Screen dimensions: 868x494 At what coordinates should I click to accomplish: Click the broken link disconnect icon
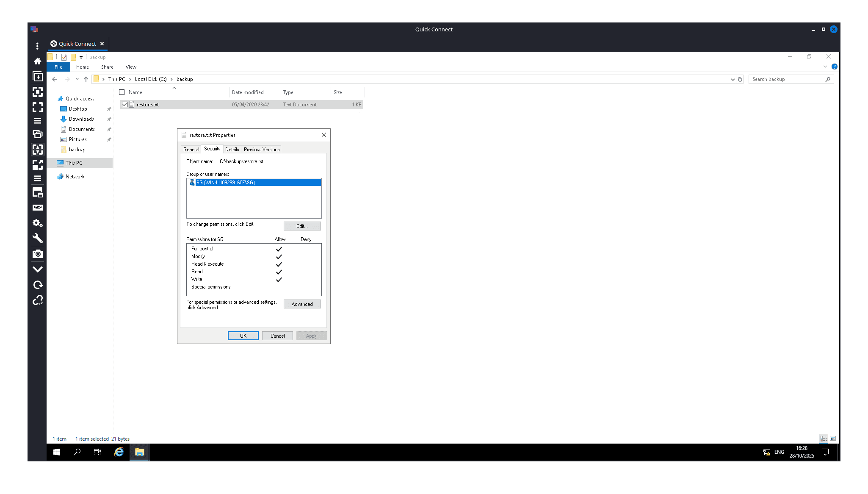38,300
